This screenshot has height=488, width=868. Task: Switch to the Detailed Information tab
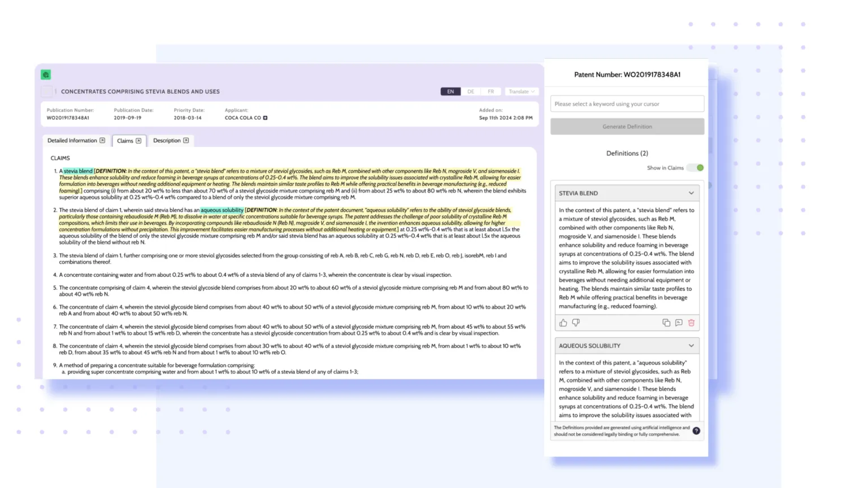tap(76, 141)
